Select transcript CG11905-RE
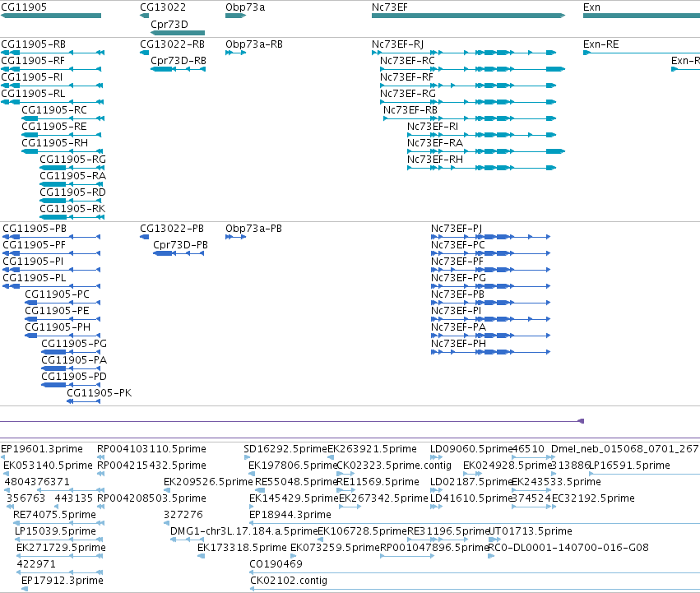This screenshot has width=700, height=593. [62, 135]
